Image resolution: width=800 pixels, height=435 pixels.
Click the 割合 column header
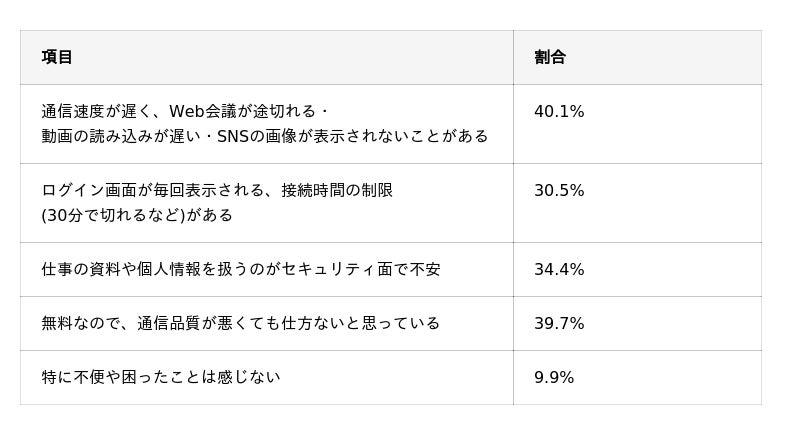point(550,57)
